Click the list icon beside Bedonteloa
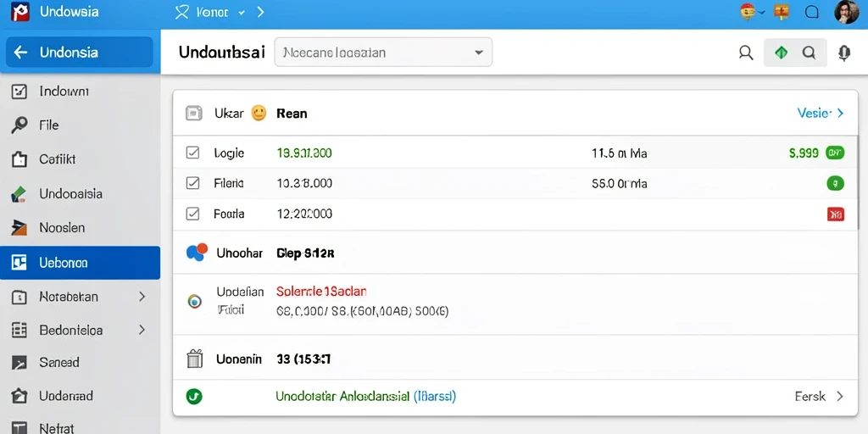This screenshot has width=868, height=434. click(19, 331)
